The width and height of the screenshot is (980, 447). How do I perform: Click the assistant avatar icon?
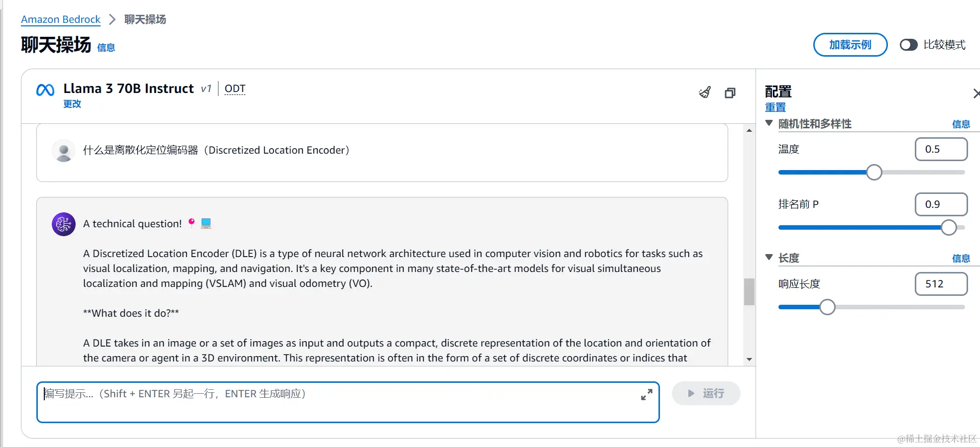point(64,225)
